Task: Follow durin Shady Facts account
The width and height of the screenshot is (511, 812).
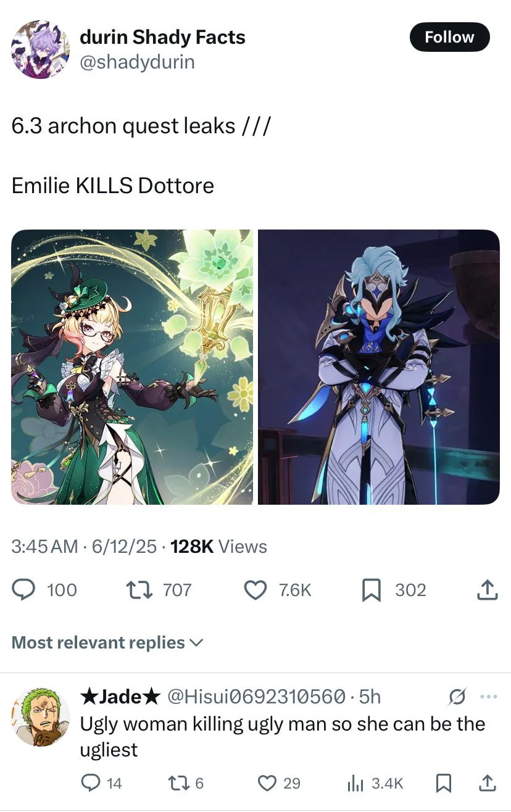Action: 449,37
